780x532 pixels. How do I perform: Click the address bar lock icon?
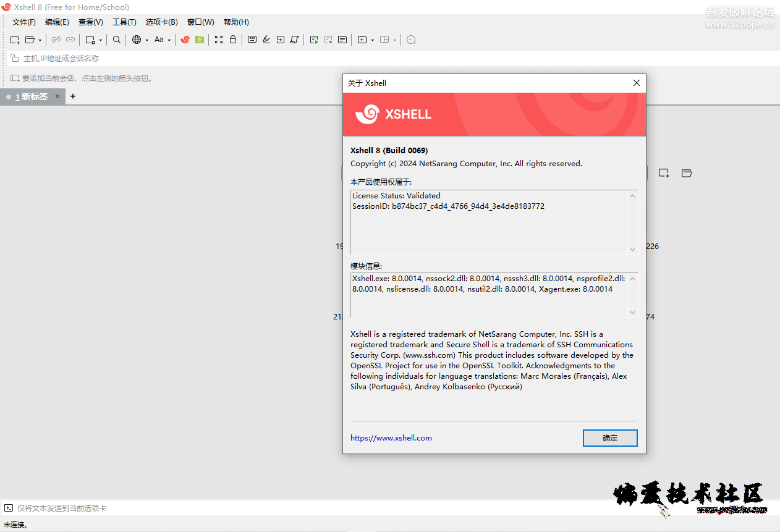coord(14,58)
